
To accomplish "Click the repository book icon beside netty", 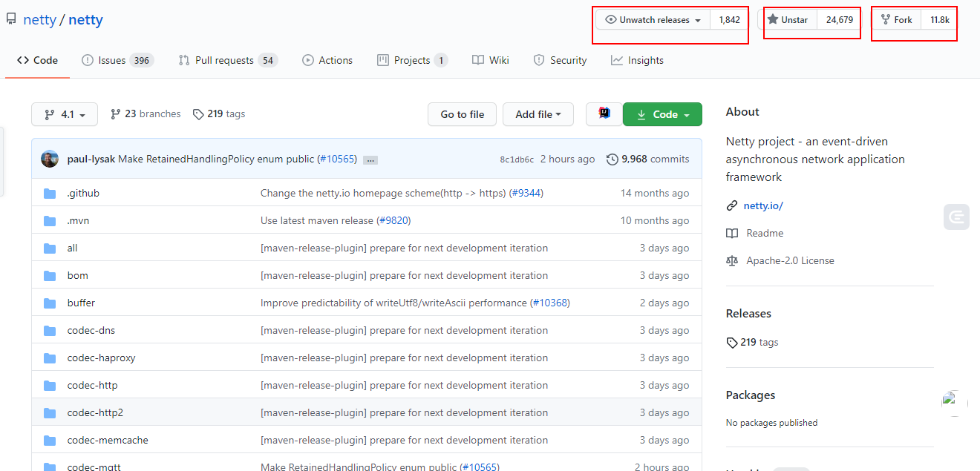I will point(11,19).
